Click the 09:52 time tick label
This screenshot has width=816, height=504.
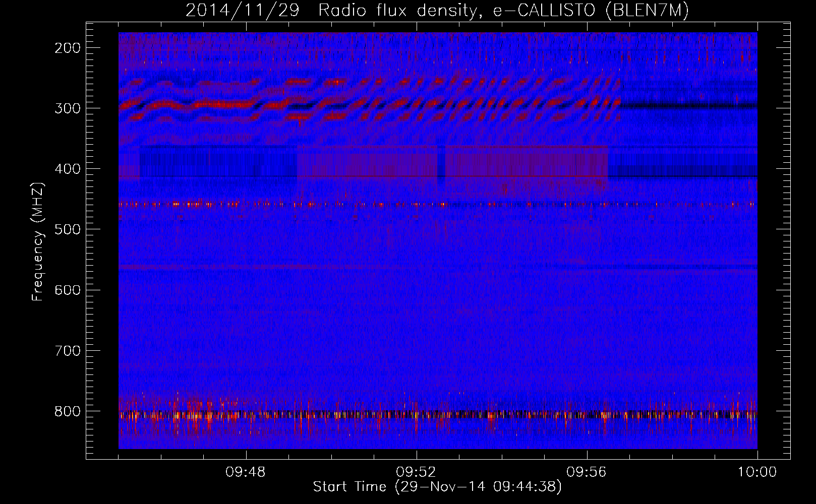click(417, 472)
